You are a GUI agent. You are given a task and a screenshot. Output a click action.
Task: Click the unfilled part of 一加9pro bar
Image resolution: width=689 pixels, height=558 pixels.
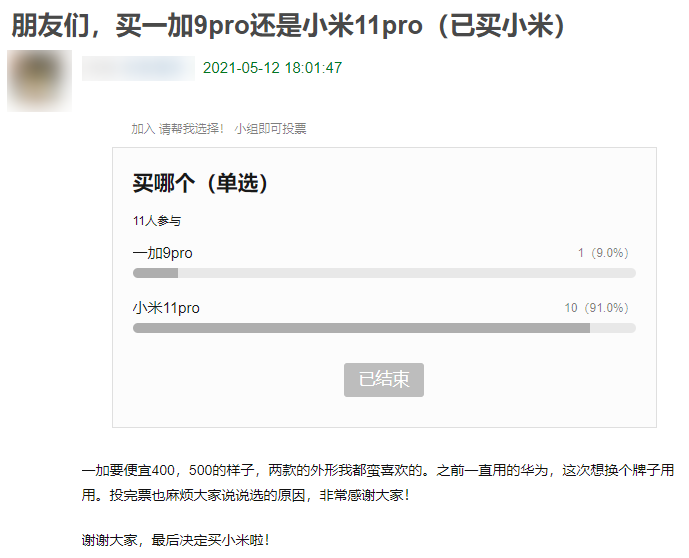(x=400, y=273)
